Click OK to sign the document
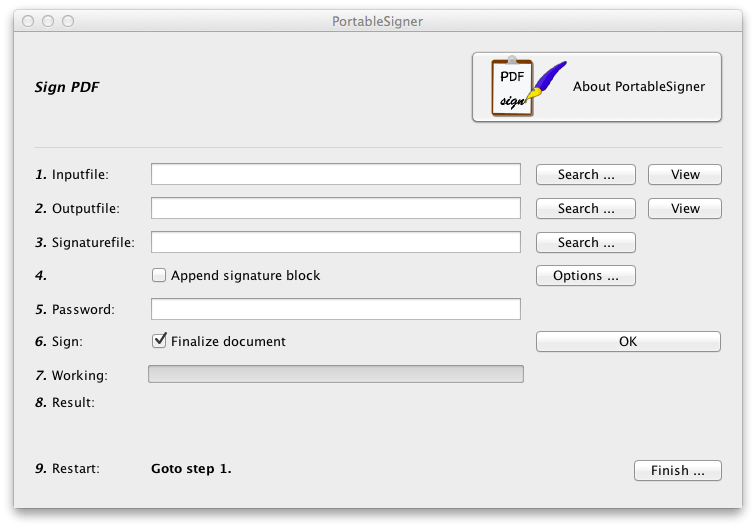756x528 pixels. click(x=628, y=342)
